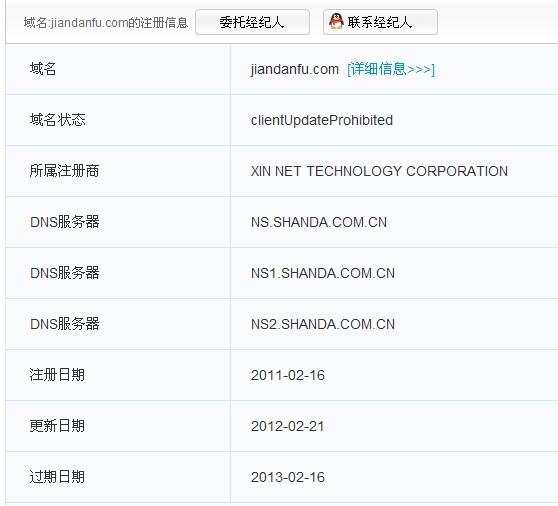Click the NS1.SHANDA.COM.CN DNS entry

click(x=323, y=273)
